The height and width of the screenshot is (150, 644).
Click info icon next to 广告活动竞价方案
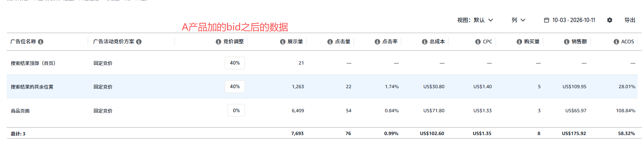click(139, 42)
